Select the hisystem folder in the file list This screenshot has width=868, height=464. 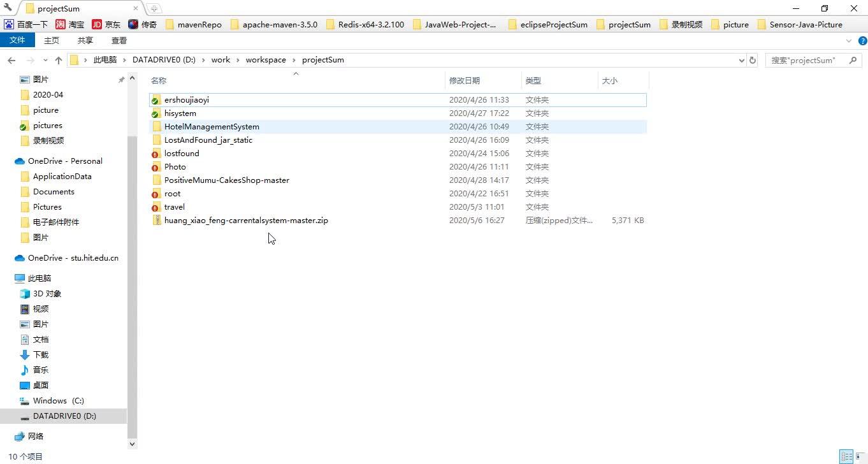180,113
